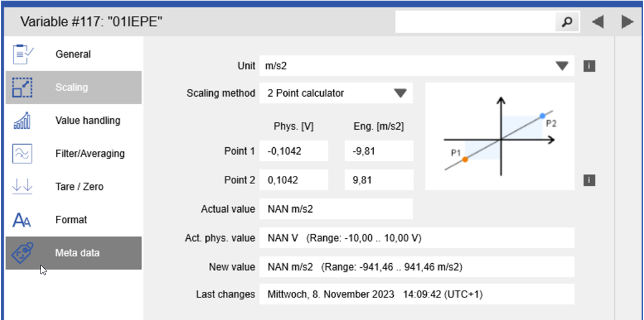Viewport: 644px width, 320px height.
Task: Click the Format letters icon
Action: point(22,219)
